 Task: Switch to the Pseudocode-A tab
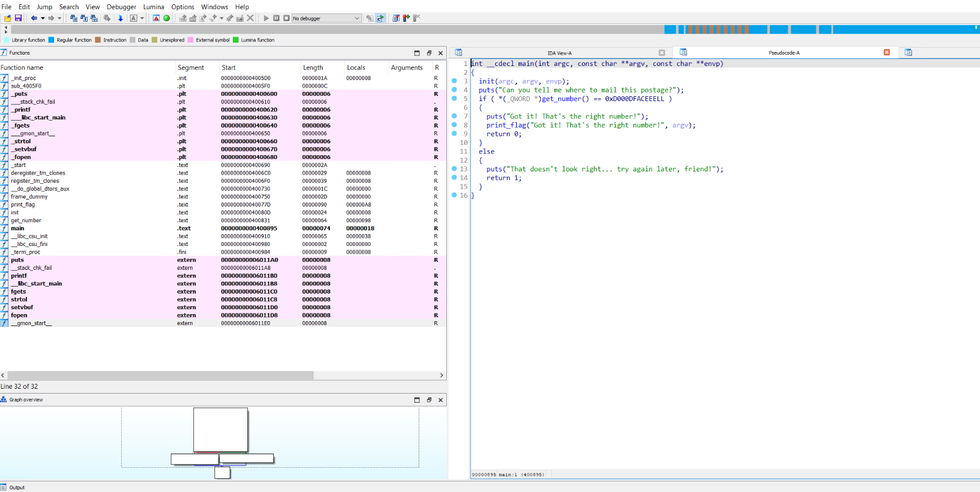pyautogui.click(x=784, y=53)
